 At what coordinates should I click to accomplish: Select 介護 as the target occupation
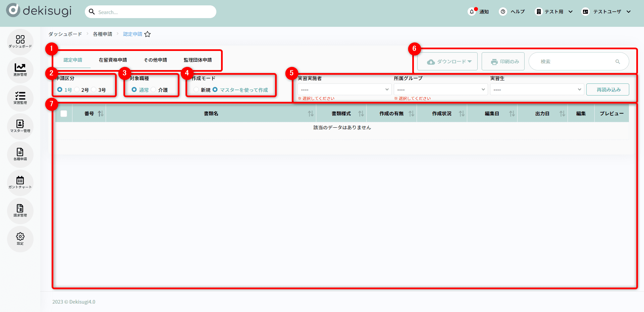pos(154,90)
